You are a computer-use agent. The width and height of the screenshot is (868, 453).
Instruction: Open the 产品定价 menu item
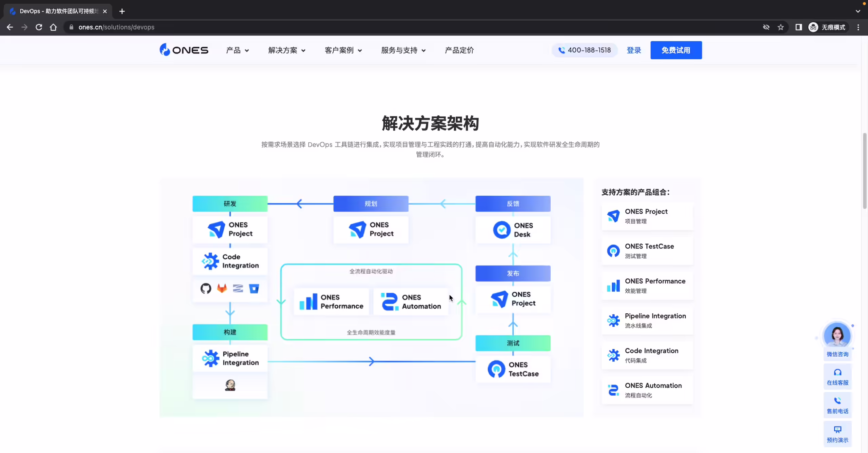click(x=459, y=50)
